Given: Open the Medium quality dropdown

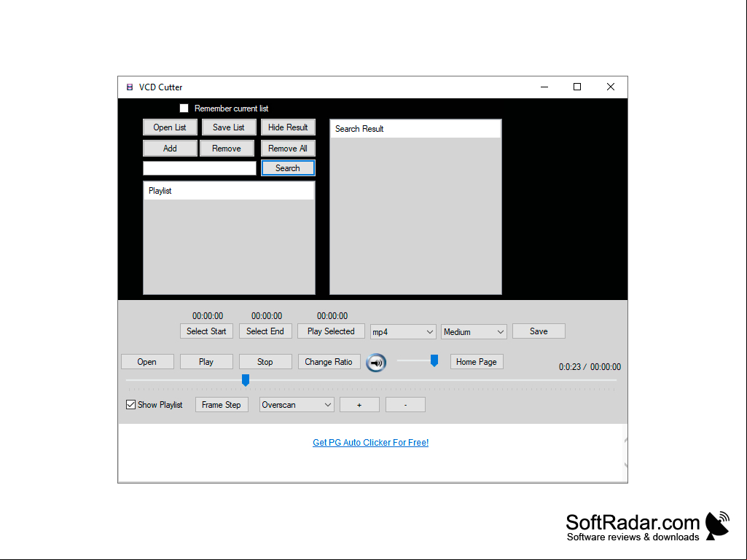Looking at the screenshot, I should pos(474,332).
